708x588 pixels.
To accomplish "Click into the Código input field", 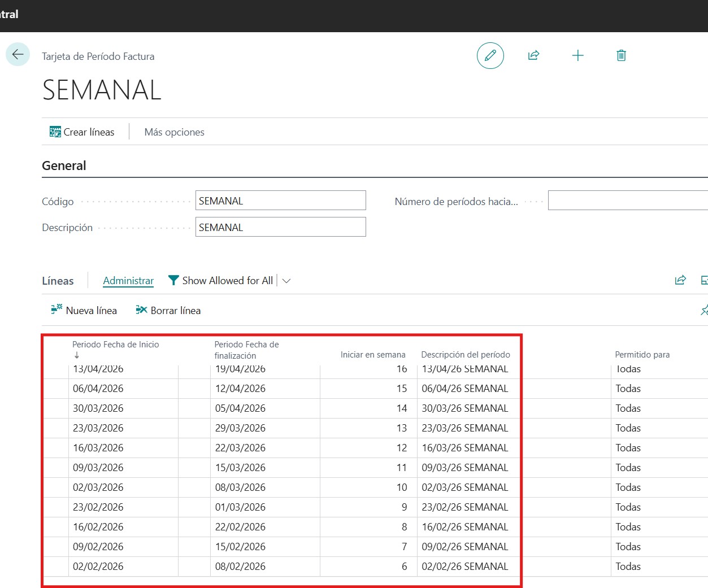I will pyautogui.click(x=280, y=201).
